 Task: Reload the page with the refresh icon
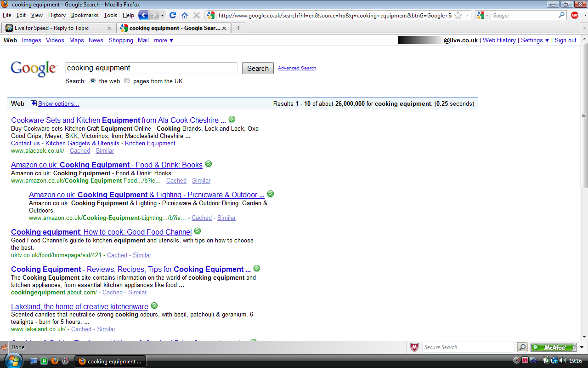point(173,15)
